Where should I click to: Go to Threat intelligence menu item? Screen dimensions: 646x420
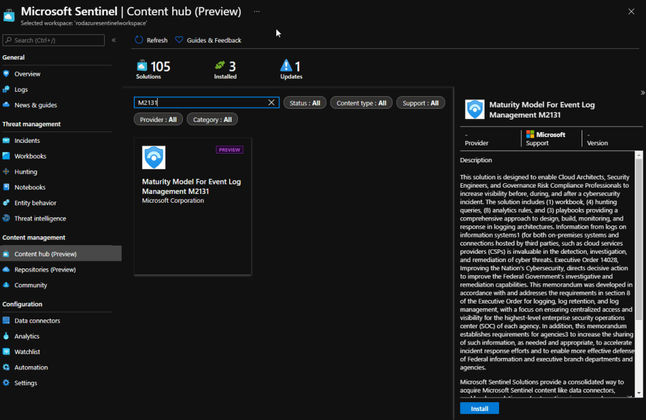click(x=40, y=218)
